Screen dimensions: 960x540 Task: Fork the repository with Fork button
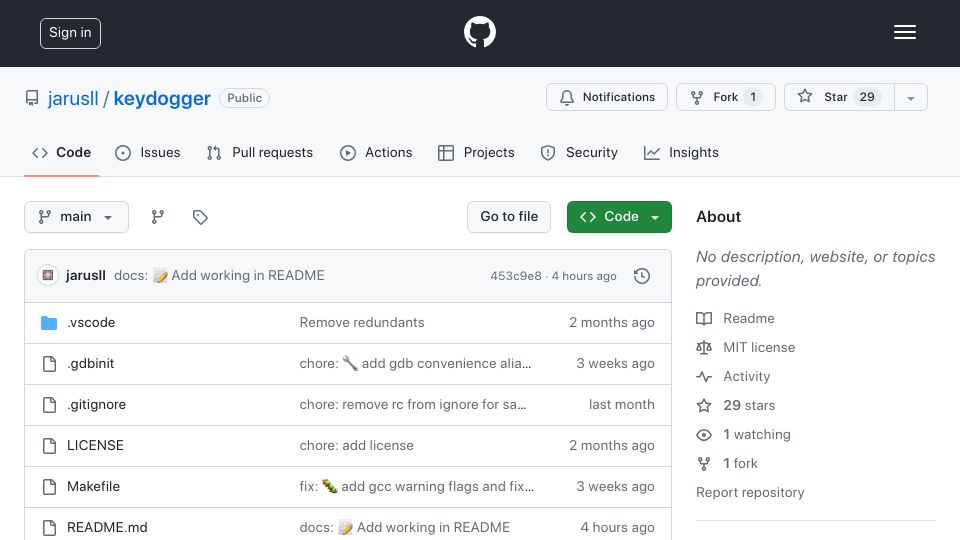[726, 97]
